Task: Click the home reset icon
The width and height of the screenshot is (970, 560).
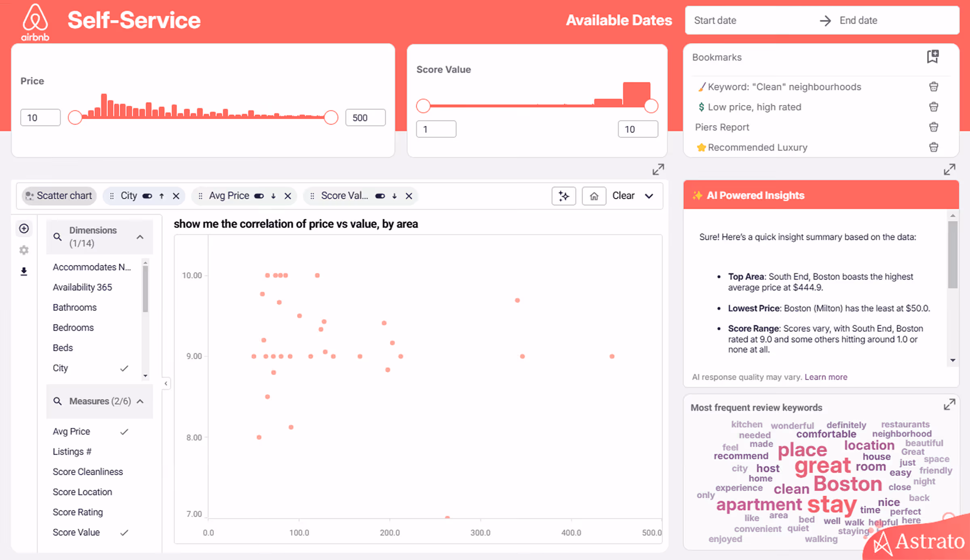Action: pos(594,196)
